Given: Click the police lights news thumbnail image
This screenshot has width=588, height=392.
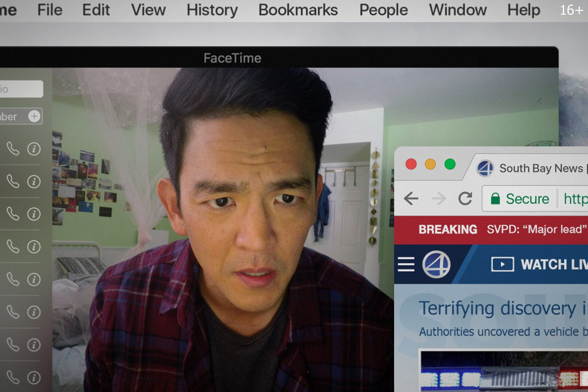Looking at the screenshot, I should click(x=504, y=371).
